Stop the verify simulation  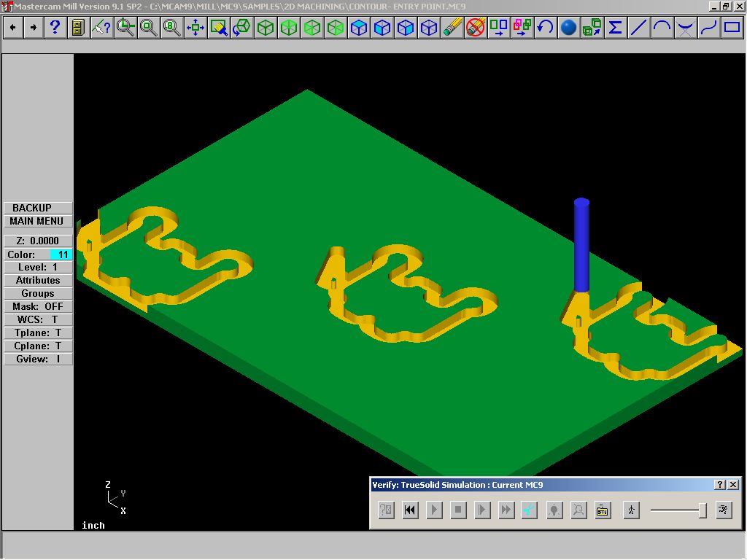[458, 510]
